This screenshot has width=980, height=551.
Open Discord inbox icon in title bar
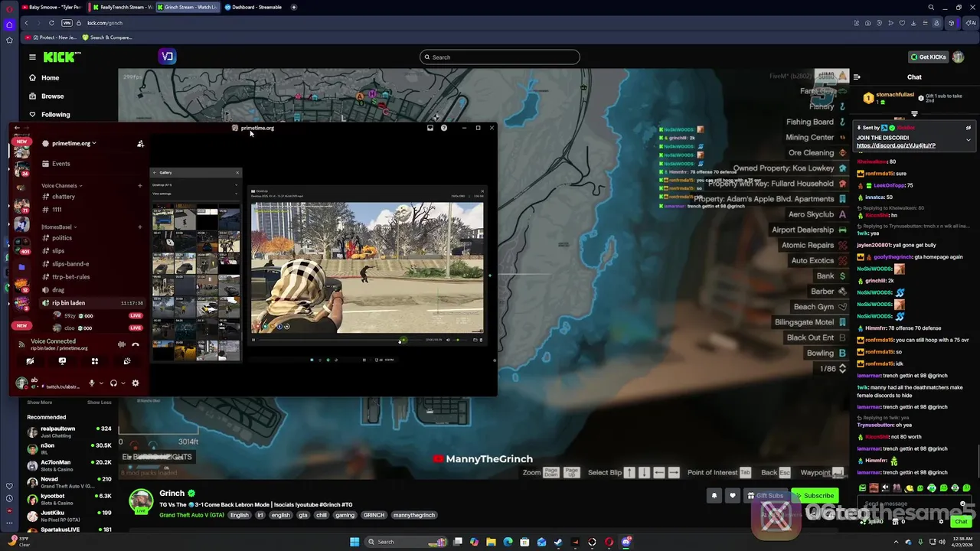pyautogui.click(x=430, y=129)
